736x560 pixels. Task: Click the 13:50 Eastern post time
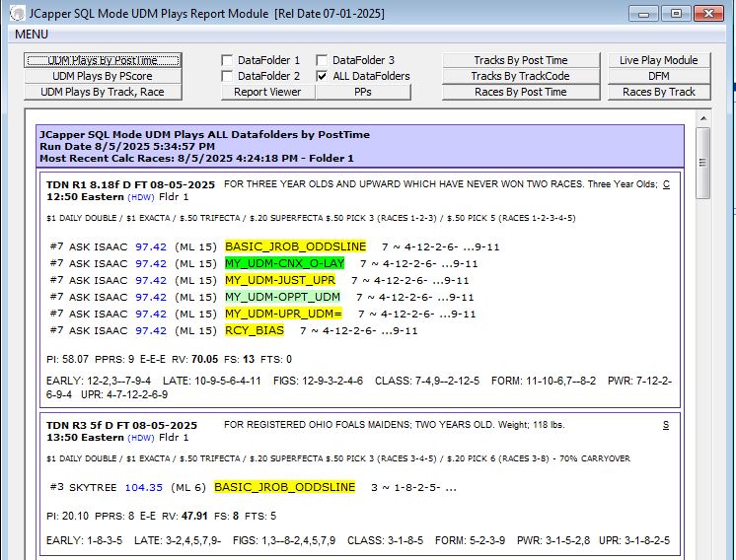click(85, 438)
